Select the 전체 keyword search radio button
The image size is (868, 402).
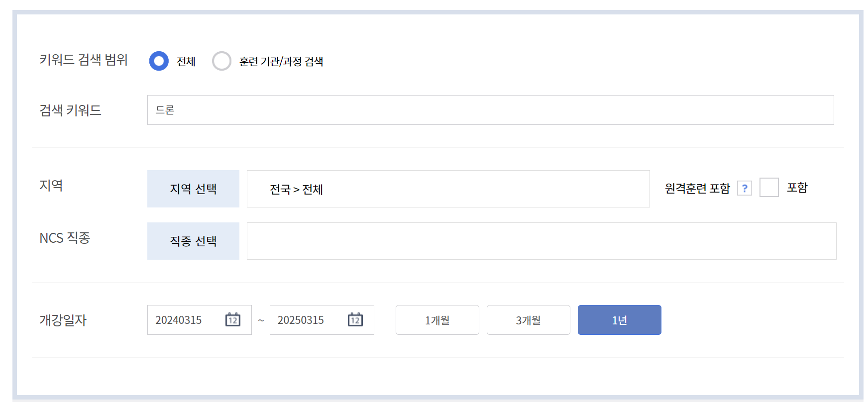pos(158,61)
